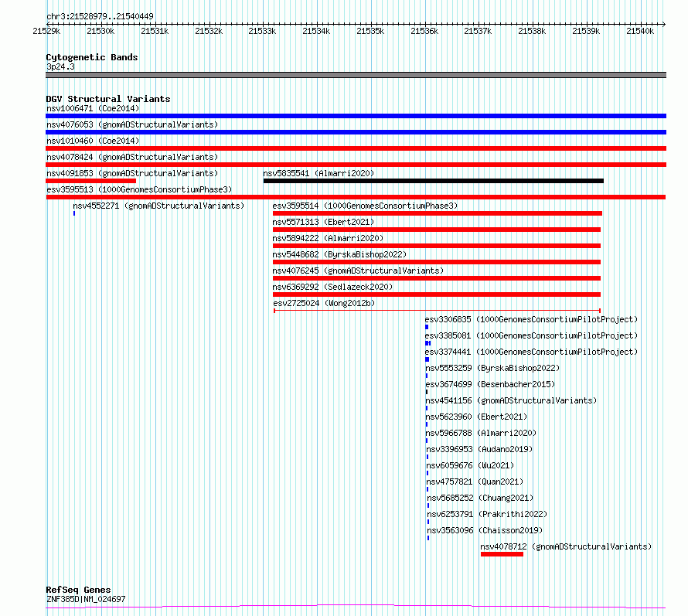The height and width of the screenshot is (616, 688).
Task: Click the nsv5894222 (Almarri2020) label
Action: (x=328, y=238)
